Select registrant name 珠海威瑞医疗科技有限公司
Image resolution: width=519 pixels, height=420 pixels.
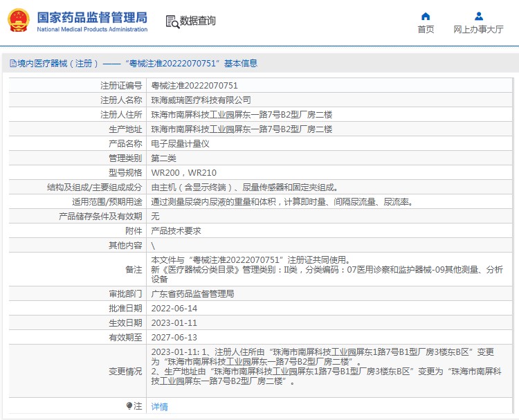(201, 100)
